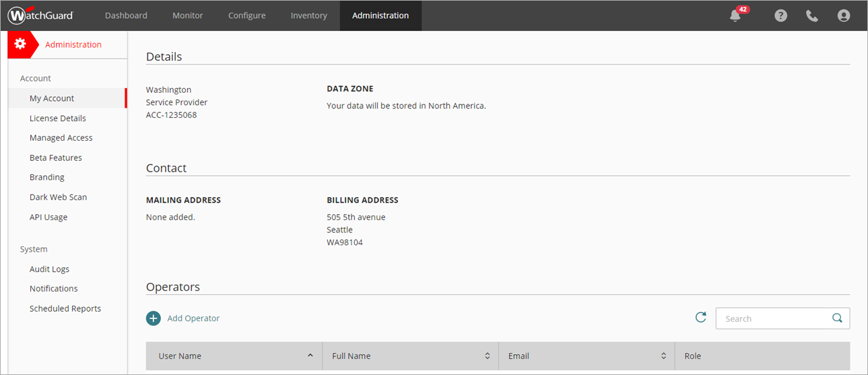Click the 505 5th avenue text
The width and height of the screenshot is (868, 375).
[x=356, y=217]
